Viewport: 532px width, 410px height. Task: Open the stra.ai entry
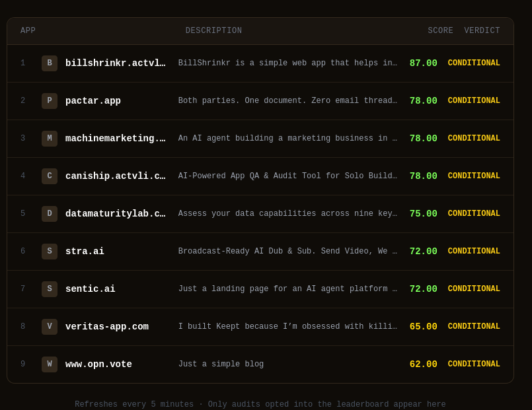pyautogui.click(x=85, y=252)
